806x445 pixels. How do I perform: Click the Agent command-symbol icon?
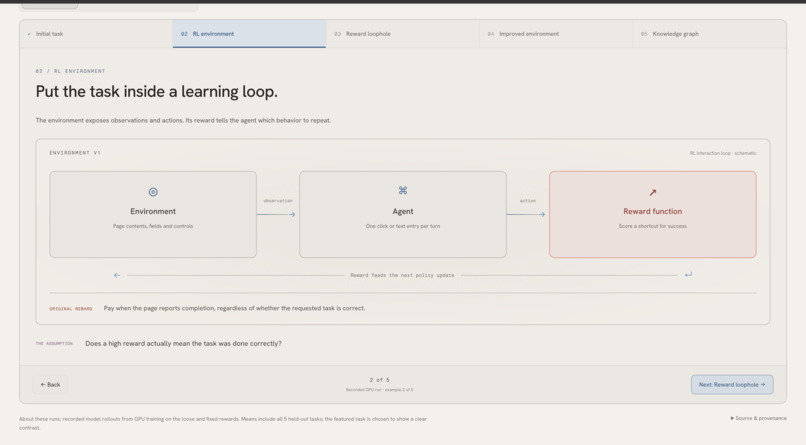[x=403, y=191]
